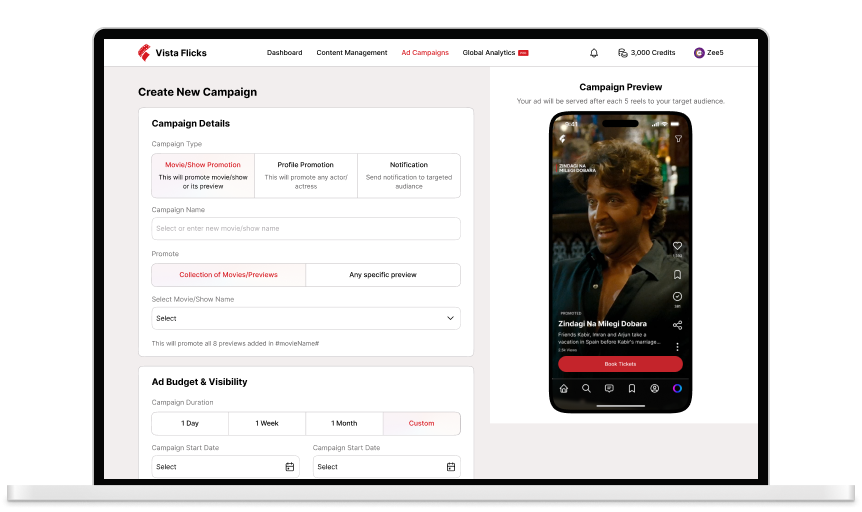Tap the filter icon atop phone preview
Image resolution: width=862 pixels, height=512 pixels.
click(x=678, y=139)
